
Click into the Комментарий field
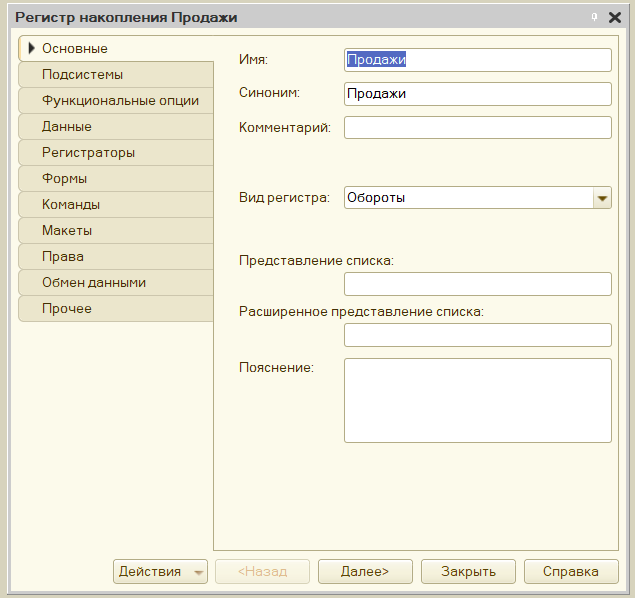point(478,128)
